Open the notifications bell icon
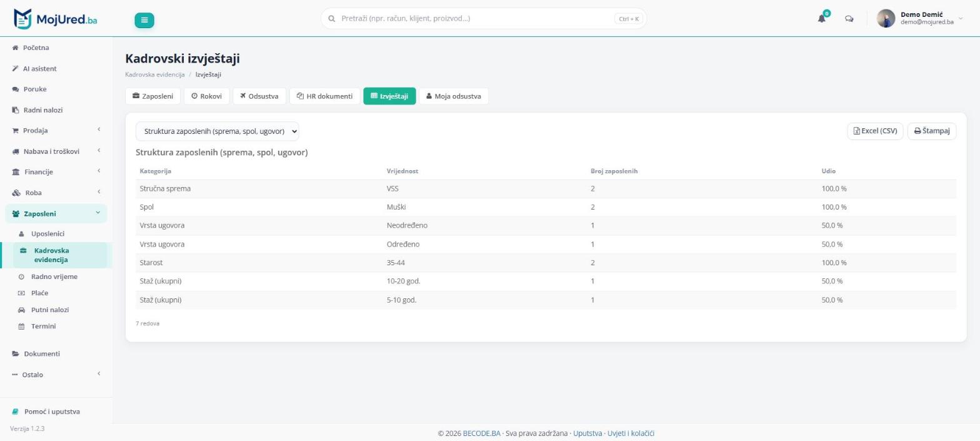 click(x=822, y=19)
